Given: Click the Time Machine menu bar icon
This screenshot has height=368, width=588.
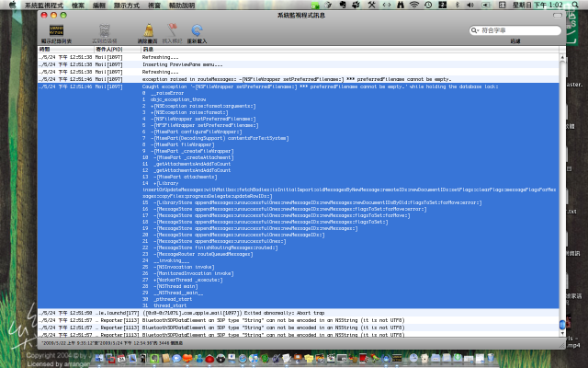Looking at the screenshot, I should 428,5.
